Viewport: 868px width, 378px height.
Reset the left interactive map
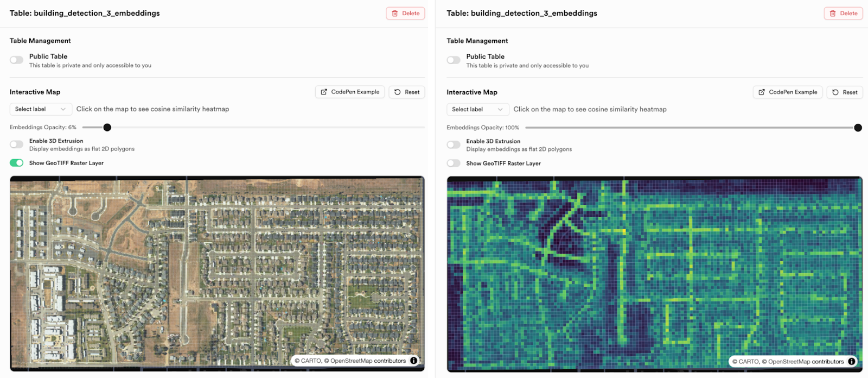coord(407,92)
